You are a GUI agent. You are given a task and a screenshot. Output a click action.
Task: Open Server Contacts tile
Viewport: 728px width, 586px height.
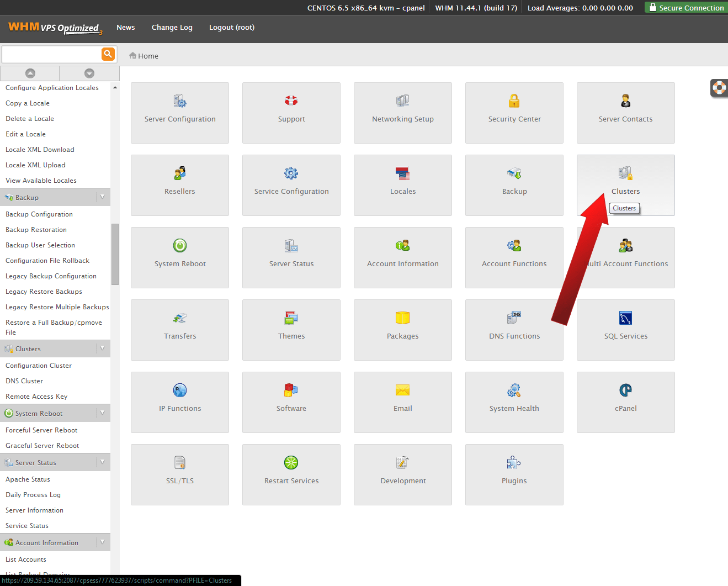[x=626, y=113]
